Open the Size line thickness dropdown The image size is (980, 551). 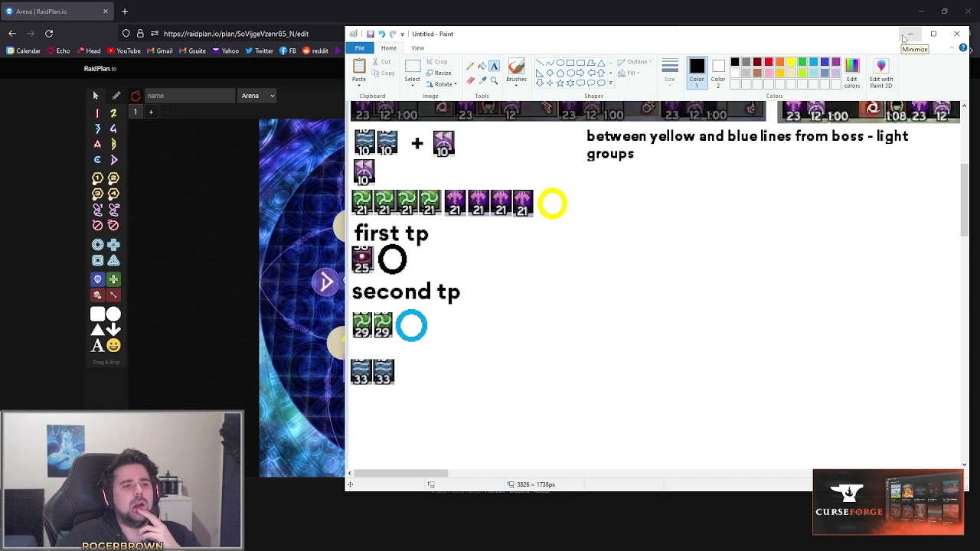(x=670, y=71)
